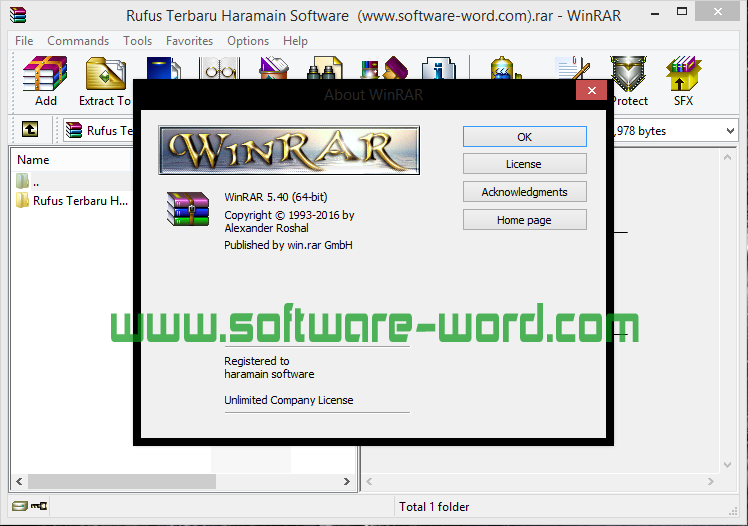Click the 'Published by win.rar GmbH' text
The image size is (748, 526).
(x=288, y=245)
